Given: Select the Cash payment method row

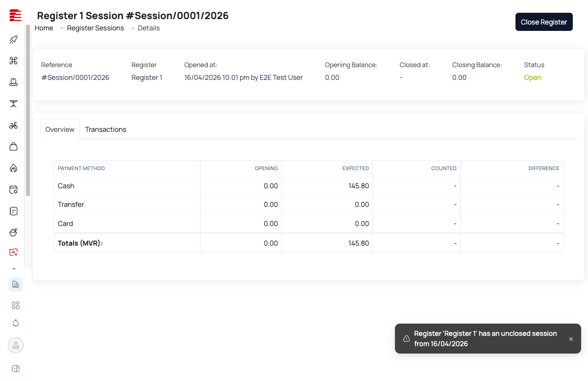Looking at the screenshot, I should click(309, 186).
